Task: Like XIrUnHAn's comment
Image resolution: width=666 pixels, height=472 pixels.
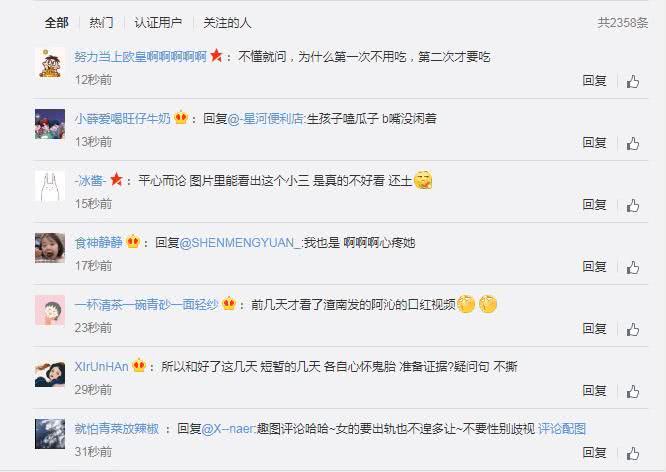Action: click(633, 392)
